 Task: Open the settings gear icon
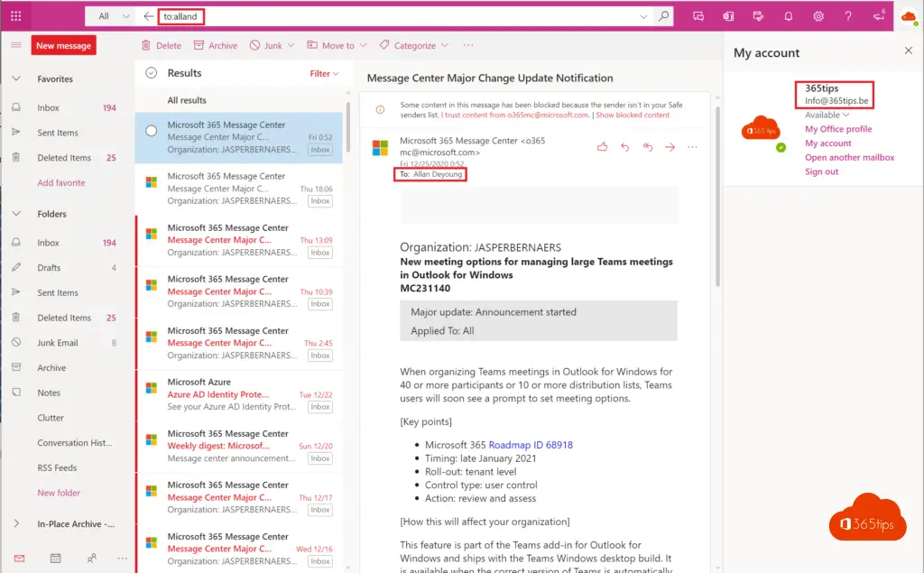tap(818, 16)
